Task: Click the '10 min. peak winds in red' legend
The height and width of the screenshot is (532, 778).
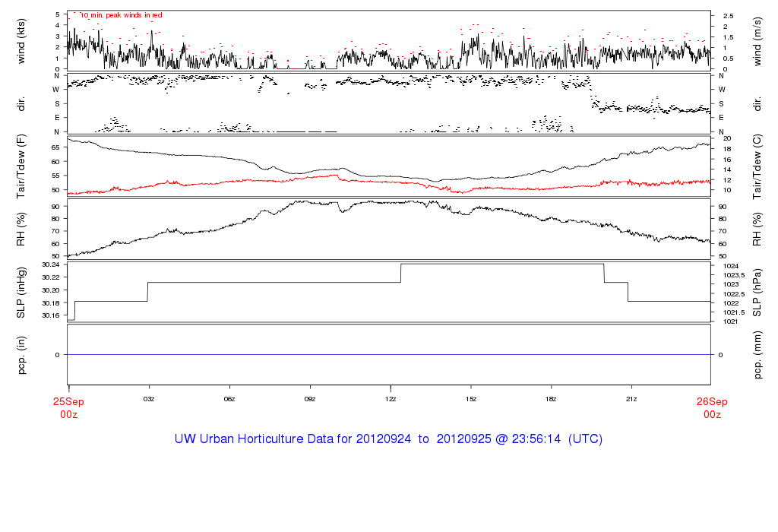Action: [122, 15]
